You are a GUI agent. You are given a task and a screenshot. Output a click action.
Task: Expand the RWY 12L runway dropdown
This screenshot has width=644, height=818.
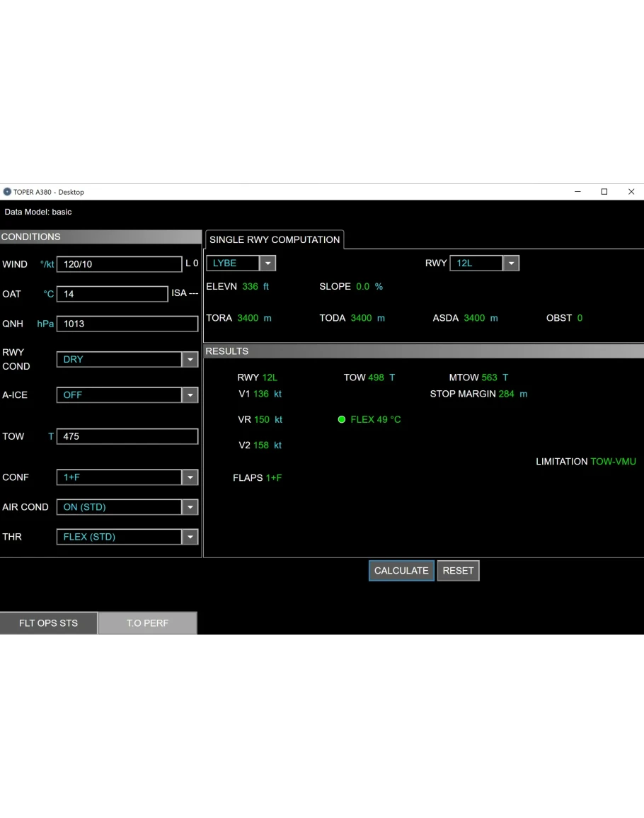click(511, 263)
